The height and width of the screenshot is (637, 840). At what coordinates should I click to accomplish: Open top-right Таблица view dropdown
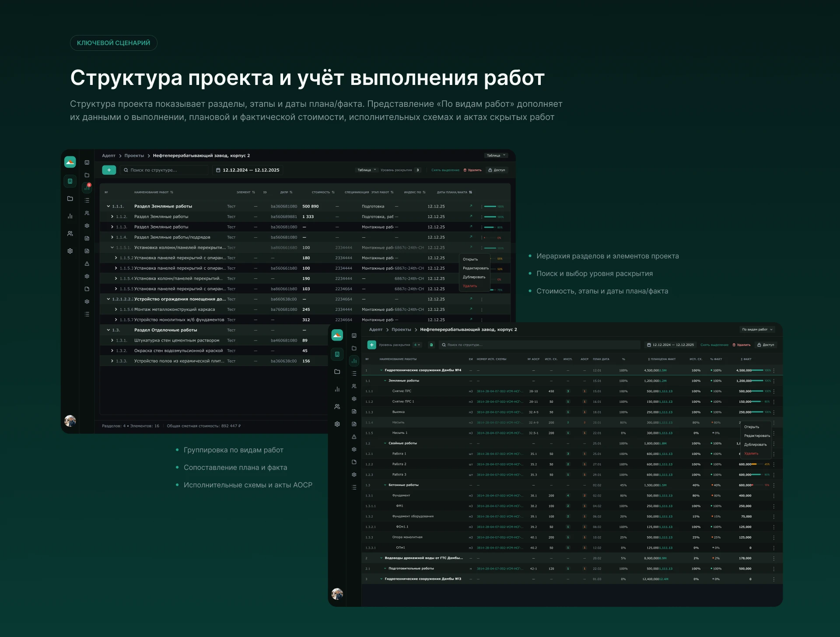click(496, 155)
